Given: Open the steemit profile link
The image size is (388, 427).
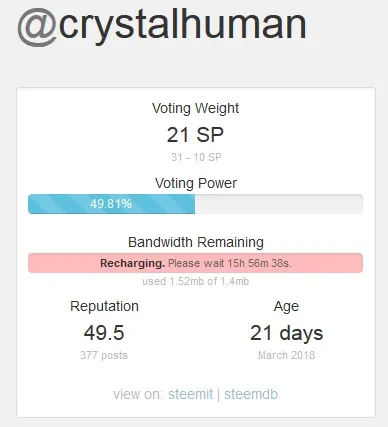Looking at the screenshot, I should pos(190,394).
